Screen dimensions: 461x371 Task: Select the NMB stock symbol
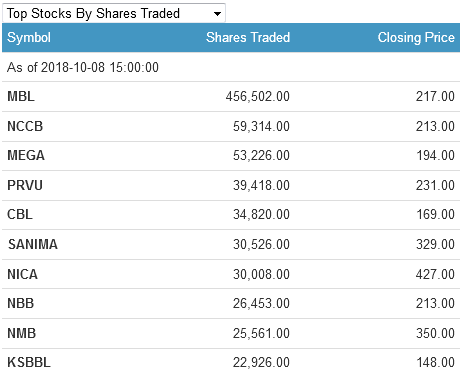(22, 333)
